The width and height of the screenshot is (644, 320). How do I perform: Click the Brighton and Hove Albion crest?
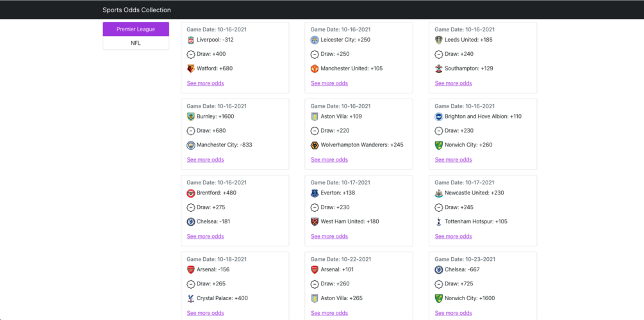tap(439, 116)
